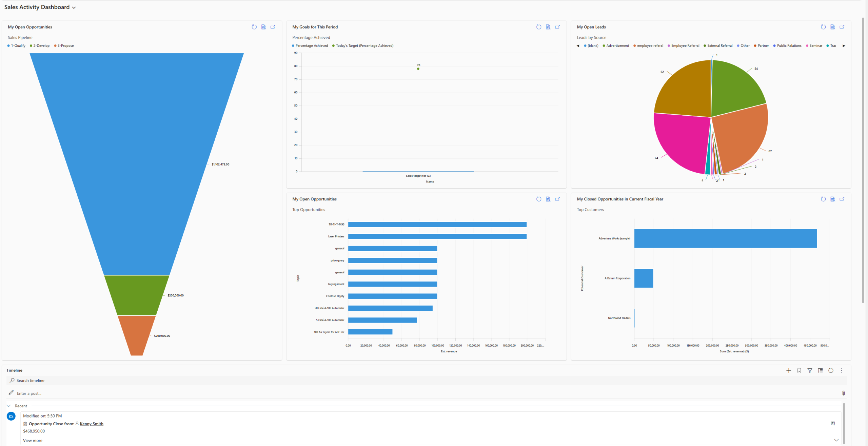The image size is (868, 446).
Task: Collapse the Recent section in the Timeline
Action: click(9, 406)
